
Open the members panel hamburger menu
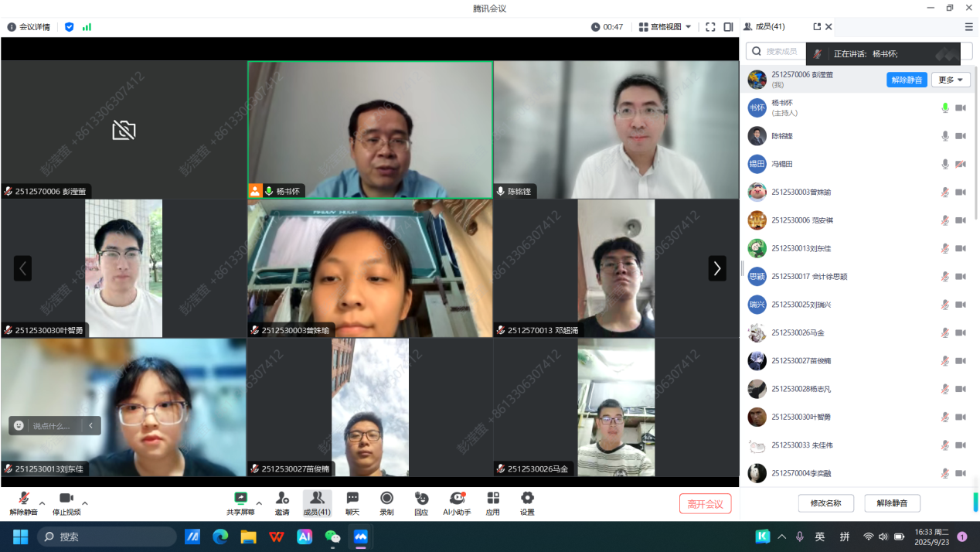tap(968, 27)
